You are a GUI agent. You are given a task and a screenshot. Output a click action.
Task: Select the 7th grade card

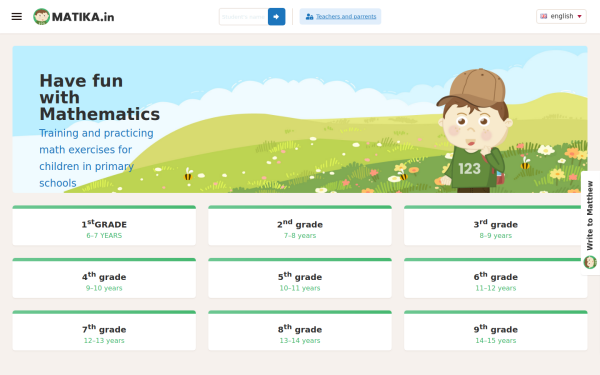point(104,330)
